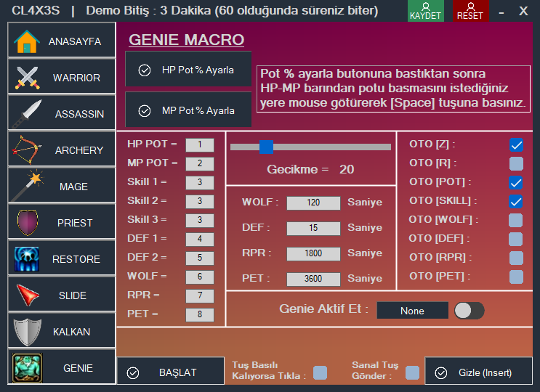This screenshot has height=392, width=540.
Task: Click the HP Pot % Ayarla button
Action: [188, 70]
